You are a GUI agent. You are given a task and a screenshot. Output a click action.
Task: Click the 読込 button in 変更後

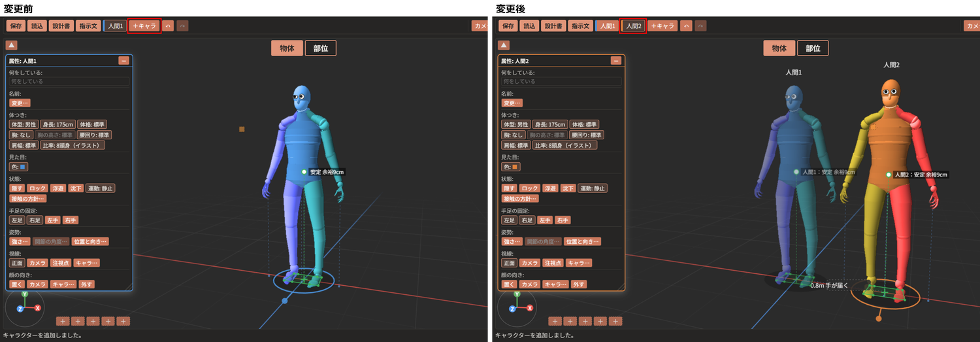[x=529, y=26]
